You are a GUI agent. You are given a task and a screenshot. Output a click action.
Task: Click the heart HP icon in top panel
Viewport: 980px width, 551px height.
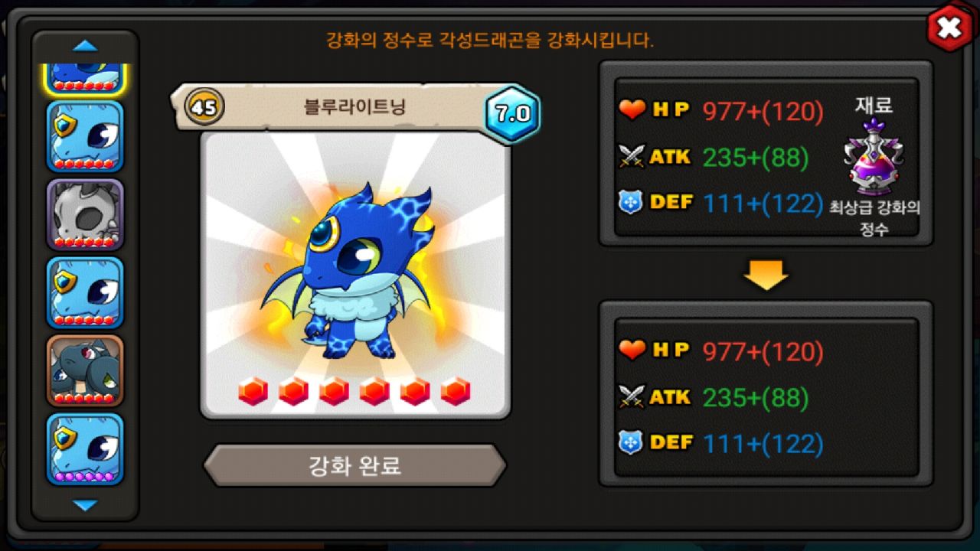click(x=632, y=111)
